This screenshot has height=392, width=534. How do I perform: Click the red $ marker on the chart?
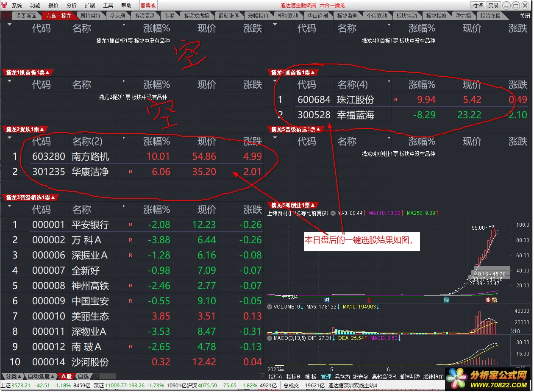click(368, 300)
